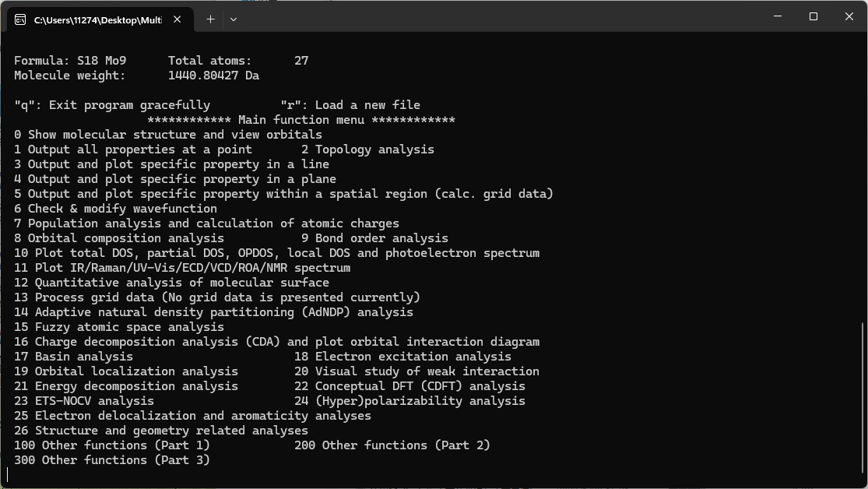Click the "Main function menu" heading text
Image resolution: width=868 pixels, height=489 pixels.
(300, 120)
